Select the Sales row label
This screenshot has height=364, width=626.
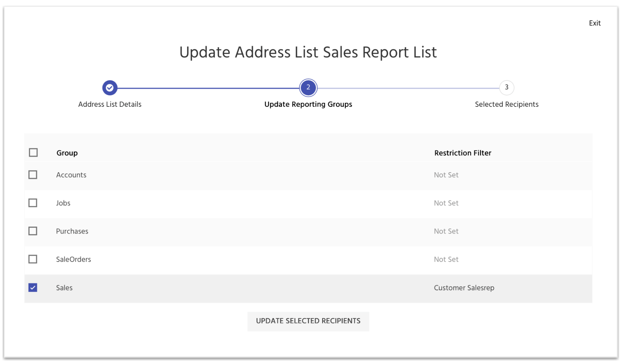64,288
